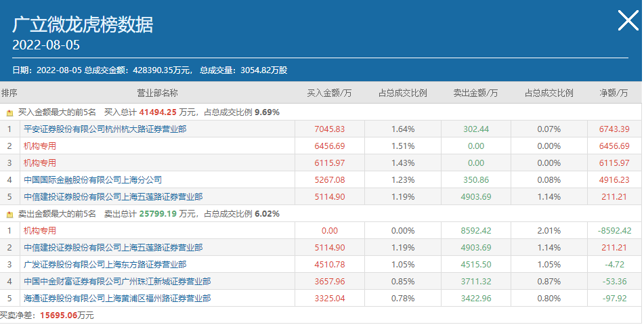644x325 pixels.
Task: Select the 2.01% ratio cell
Action: click(x=549, y=230)
